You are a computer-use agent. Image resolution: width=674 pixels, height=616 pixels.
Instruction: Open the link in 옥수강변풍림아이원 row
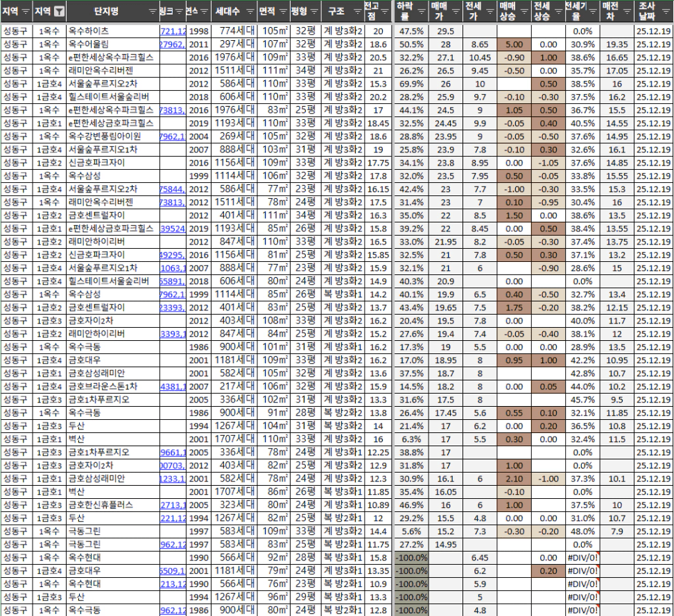tap(173, 136)
